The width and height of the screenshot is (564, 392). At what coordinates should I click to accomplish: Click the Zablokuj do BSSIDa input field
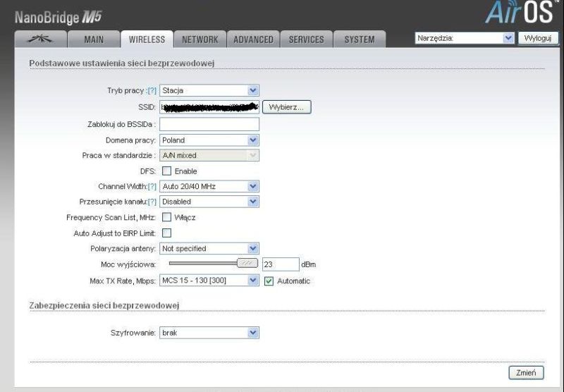(x=209, y=124)
